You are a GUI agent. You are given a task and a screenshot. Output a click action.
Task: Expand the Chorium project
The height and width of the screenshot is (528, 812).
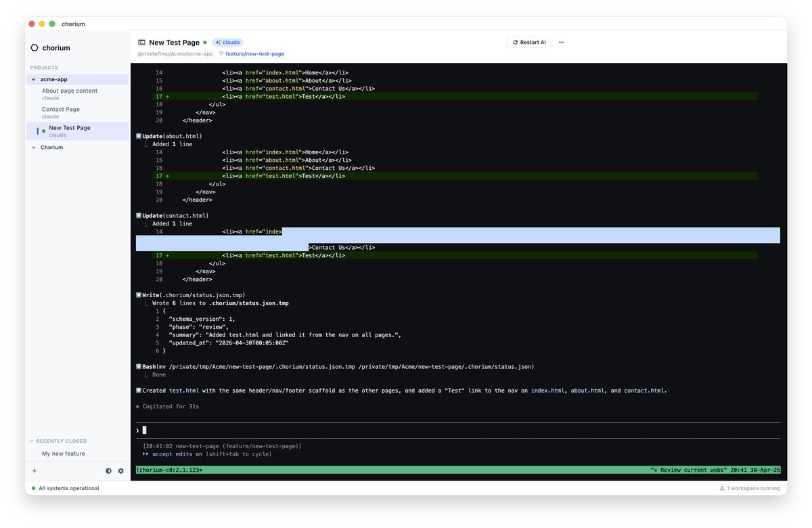pos(34,147)
